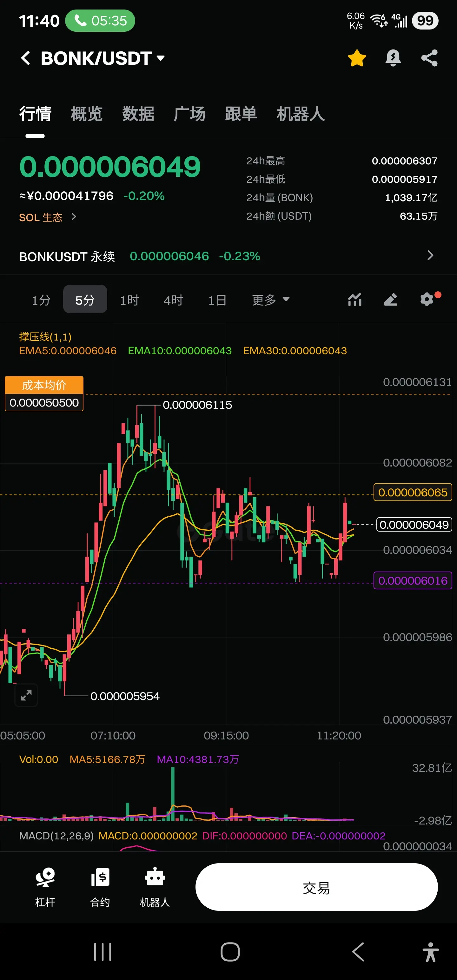
Task: Open the chart drawing pencil tool
Action: [x=391, y=299]
